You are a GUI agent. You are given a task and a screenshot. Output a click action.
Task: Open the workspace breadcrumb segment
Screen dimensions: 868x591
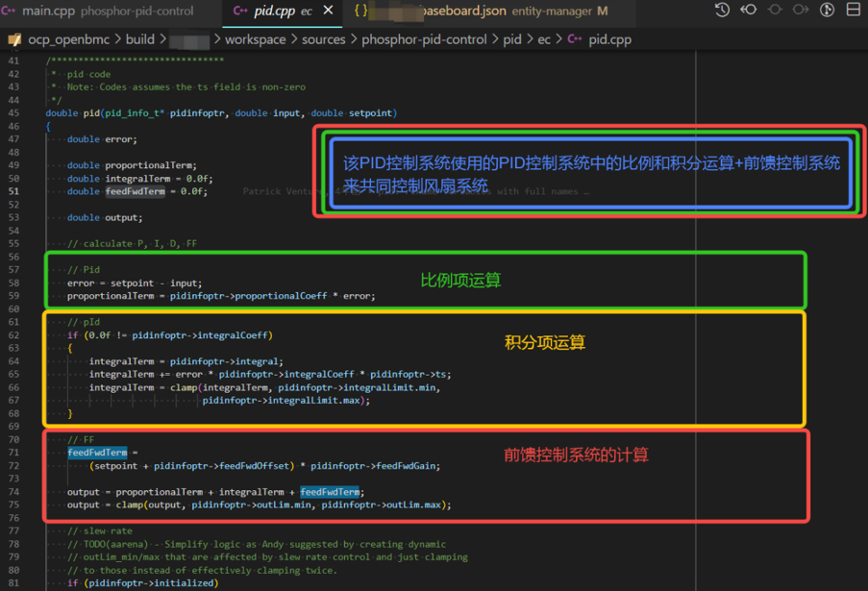point(255,39)
